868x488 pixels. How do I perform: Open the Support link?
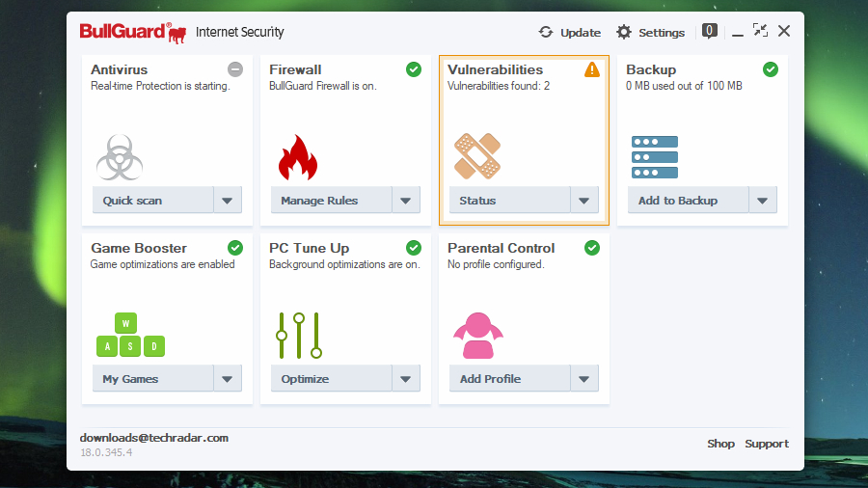click(x=767, y=444)
